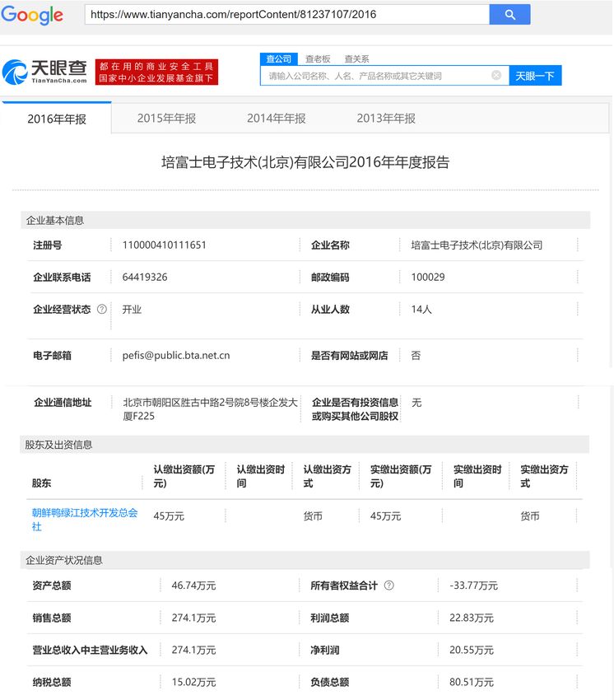Open the 2016年年报 tab

(x=57, y=119)
